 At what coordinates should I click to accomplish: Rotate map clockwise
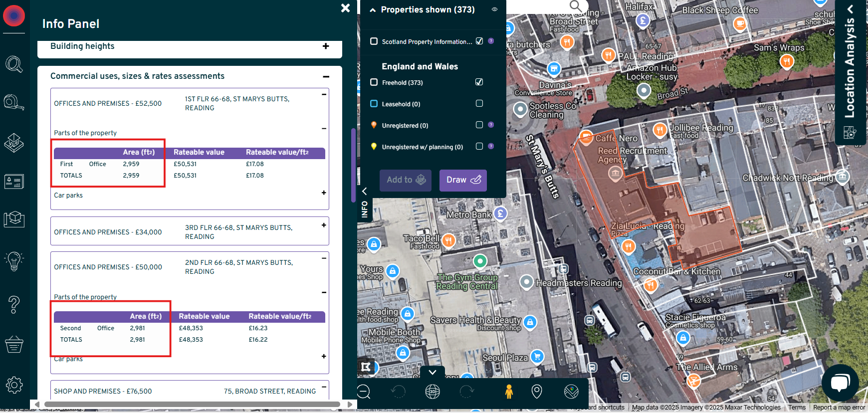pos(467,392)
